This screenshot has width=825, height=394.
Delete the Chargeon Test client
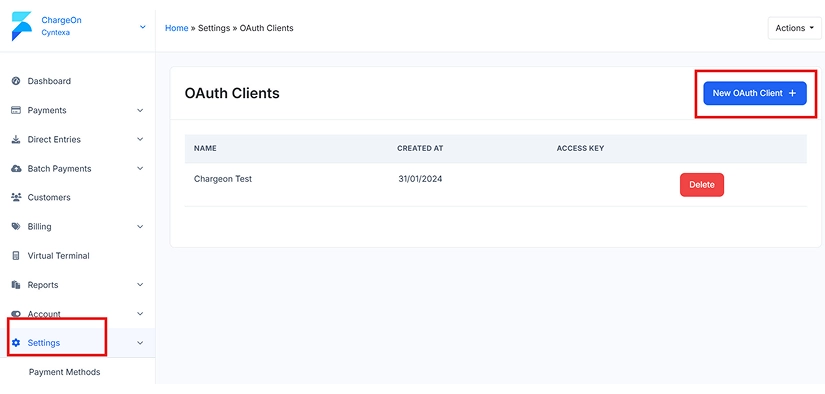click(x=702, y=185)
